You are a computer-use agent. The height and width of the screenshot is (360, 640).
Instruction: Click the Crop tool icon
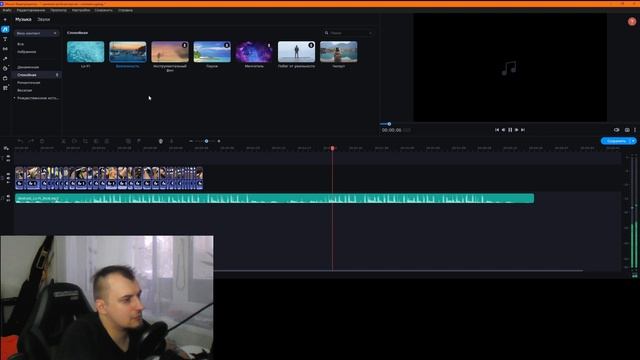(x=85, y=141)
